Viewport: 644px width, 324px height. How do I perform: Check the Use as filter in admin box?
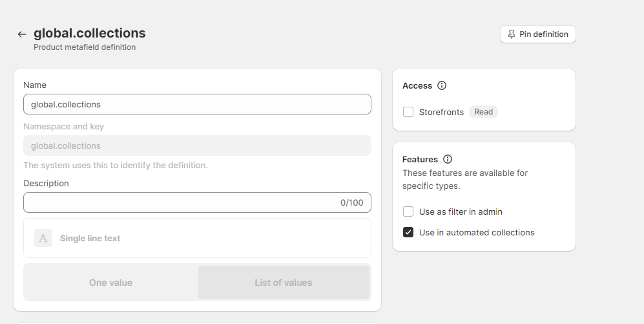click(x=408, y=211)
